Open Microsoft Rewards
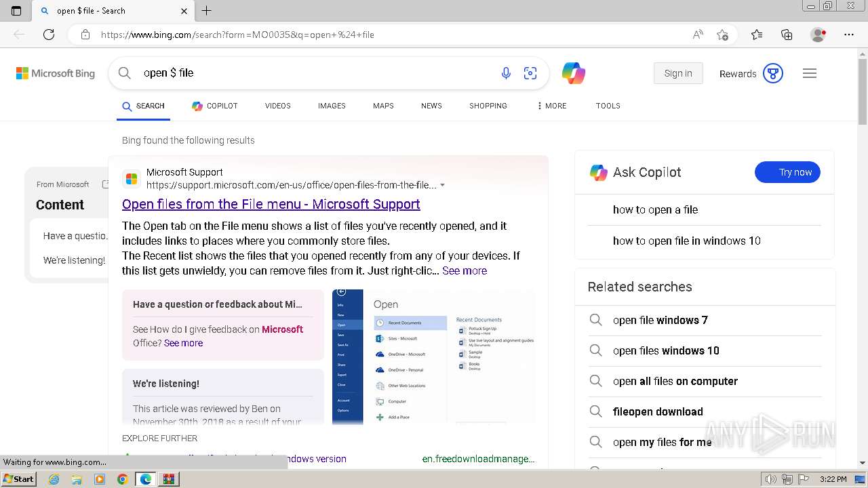Screen dimensions: 868x488 [751, 73]
